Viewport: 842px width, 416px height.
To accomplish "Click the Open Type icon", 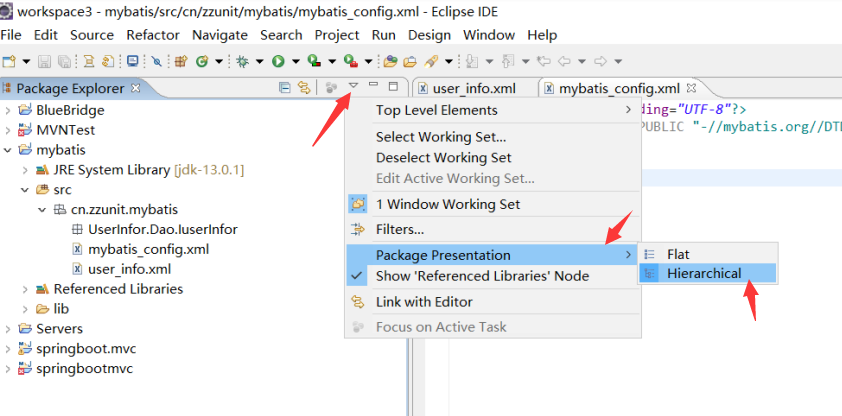I will (390, 61).
